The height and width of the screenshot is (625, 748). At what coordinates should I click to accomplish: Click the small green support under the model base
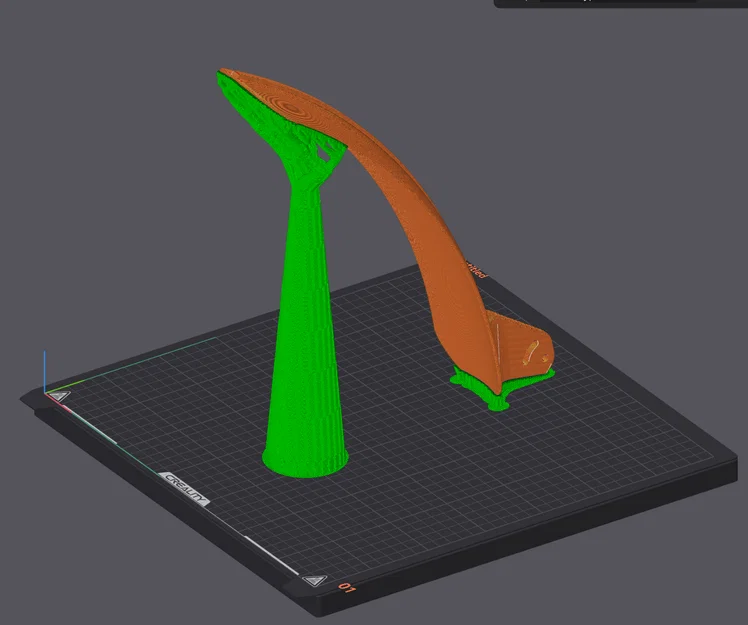pyautogui.click(x=496, y=389)
